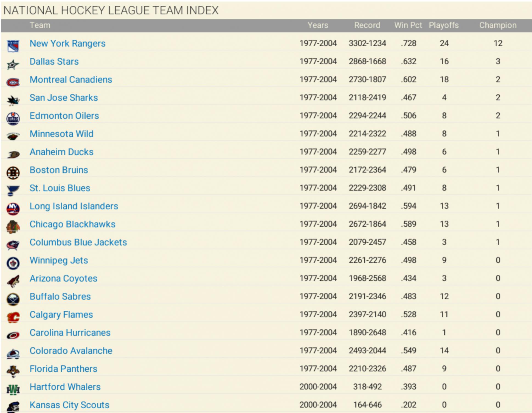The width and height of the screenshot is (532, 413).
Task: Select the Columbus Blue Jackets link
Action: 78,242
